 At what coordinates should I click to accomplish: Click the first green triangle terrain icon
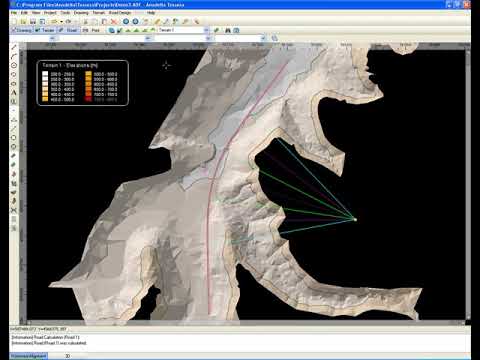(x=128, y=30)
